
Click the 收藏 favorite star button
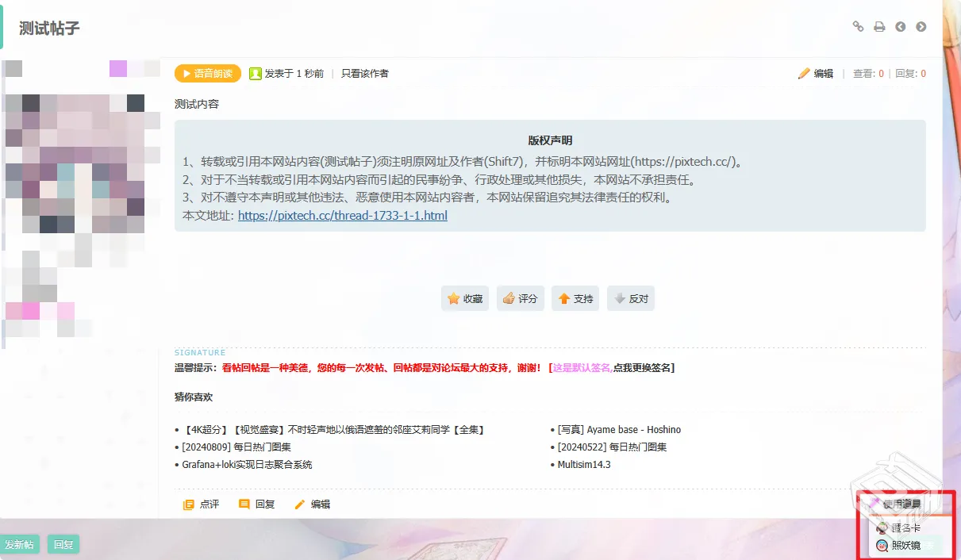(x=465, y=298)
